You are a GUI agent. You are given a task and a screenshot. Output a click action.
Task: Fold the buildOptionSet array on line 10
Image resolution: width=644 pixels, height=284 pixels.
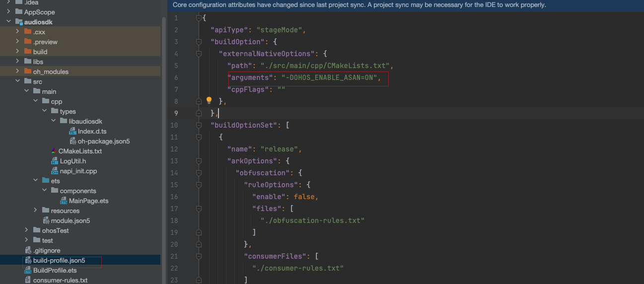(199, 125)
